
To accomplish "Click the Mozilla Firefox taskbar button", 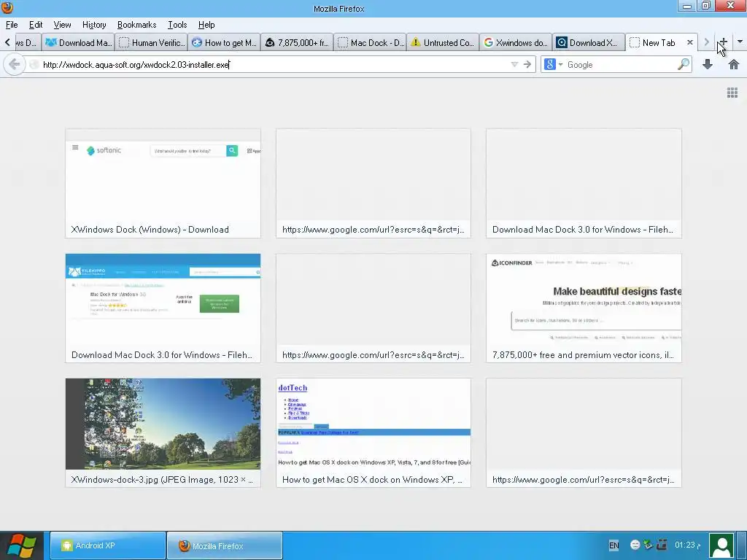I will click(x=225, y=545).
